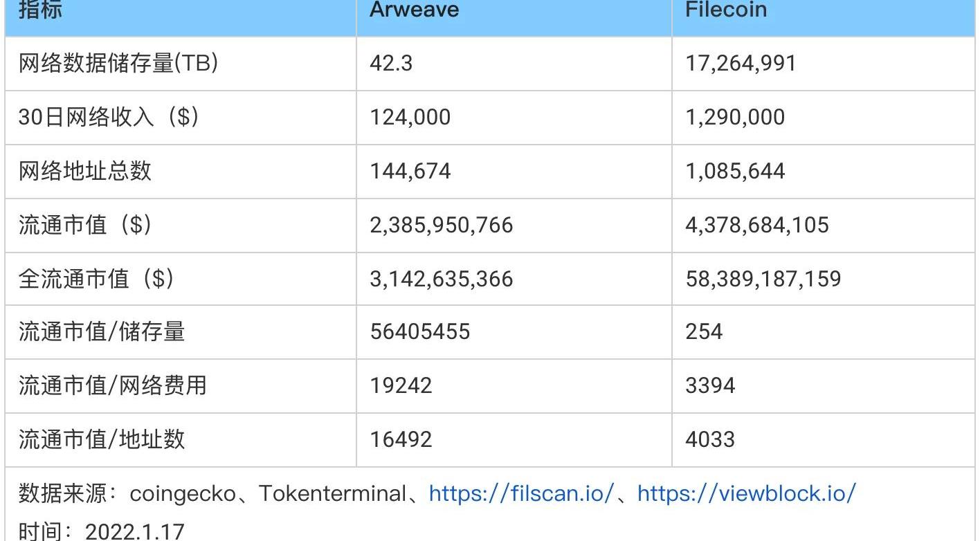Select Filecoin revenue cell 1,290,000
980x541 pixels.
pos(735,117)
